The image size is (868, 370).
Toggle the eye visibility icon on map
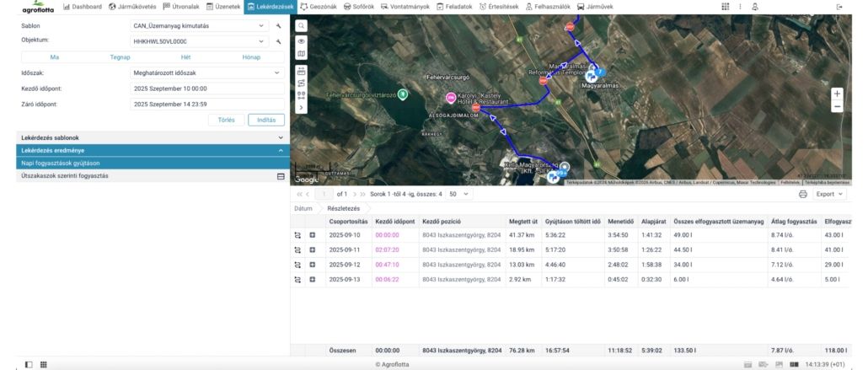coord(302,40)
